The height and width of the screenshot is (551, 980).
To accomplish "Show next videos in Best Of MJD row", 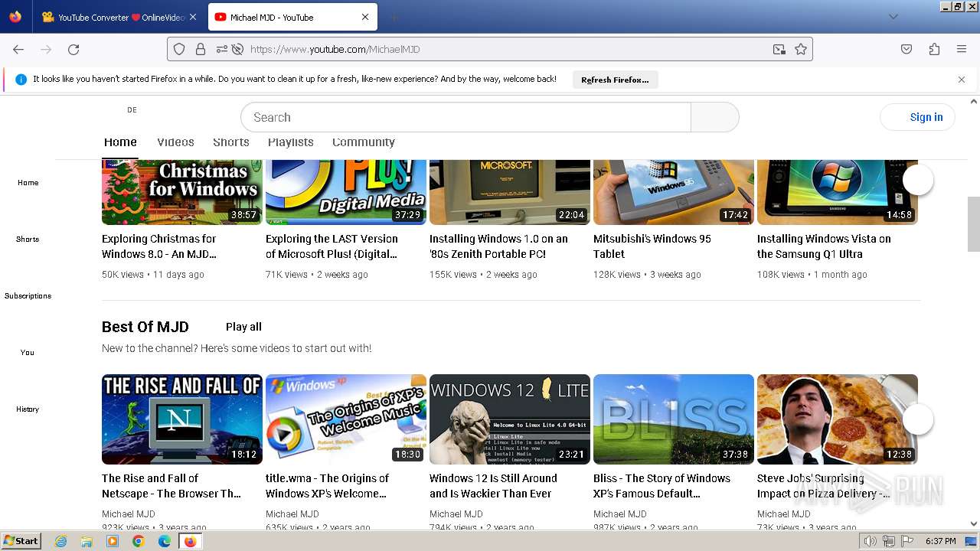I will coord(918,419).
